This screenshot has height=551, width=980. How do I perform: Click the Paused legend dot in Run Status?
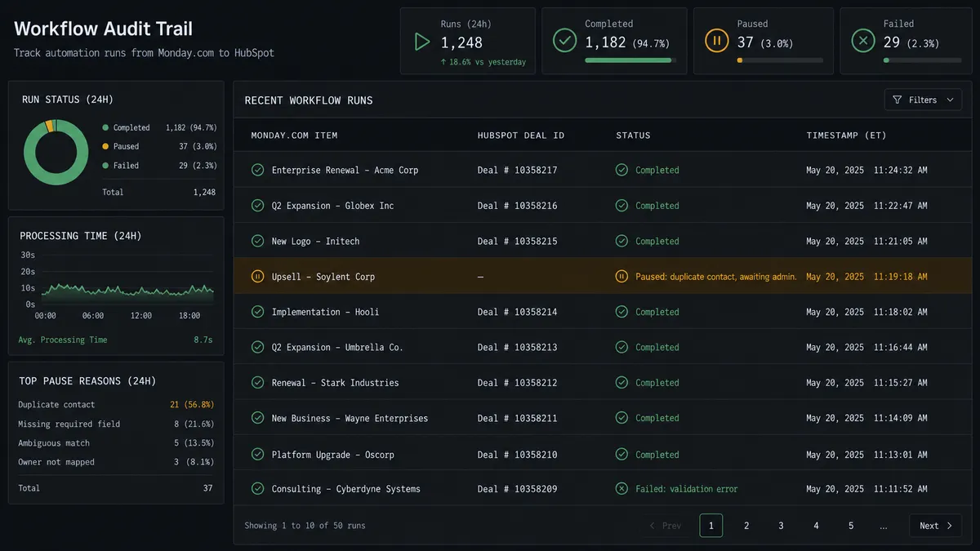coord(105,146)
